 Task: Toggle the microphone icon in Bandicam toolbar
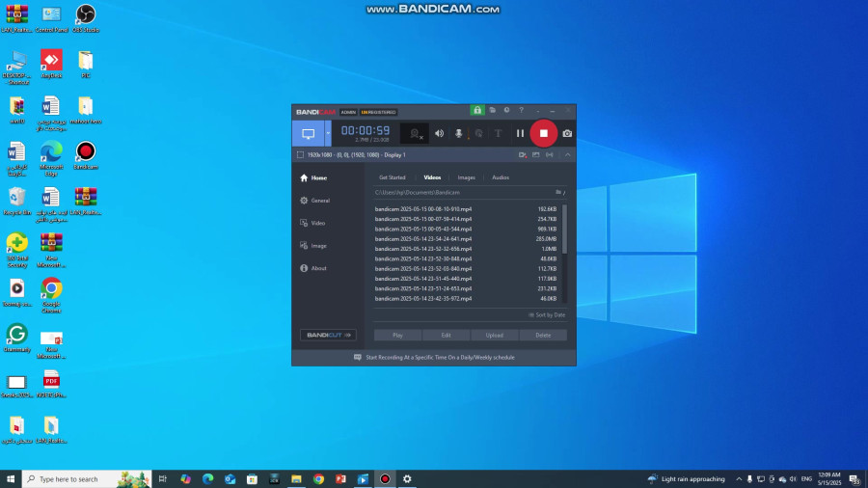[x=458, y=133]
